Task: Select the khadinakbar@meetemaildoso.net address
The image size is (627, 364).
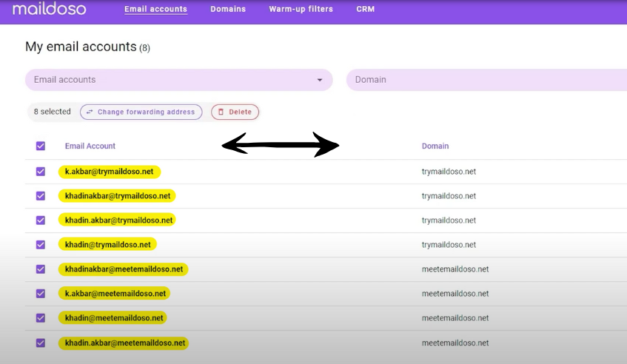Action: click(124, 269)
